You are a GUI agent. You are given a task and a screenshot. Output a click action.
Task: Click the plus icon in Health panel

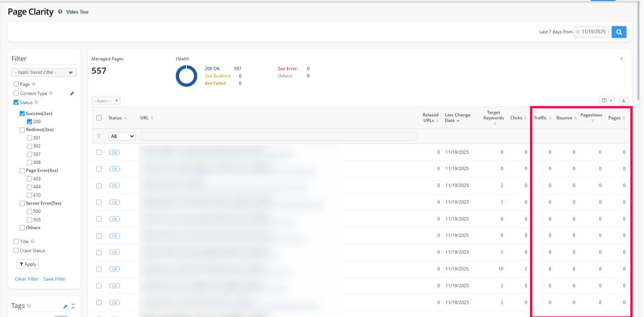coord(621,59)
